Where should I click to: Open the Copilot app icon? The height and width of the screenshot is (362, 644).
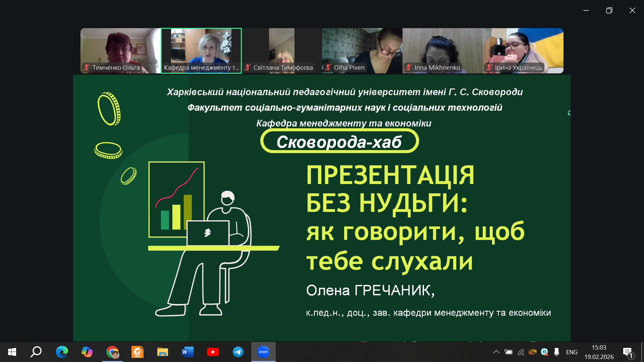tap(87, 352)
